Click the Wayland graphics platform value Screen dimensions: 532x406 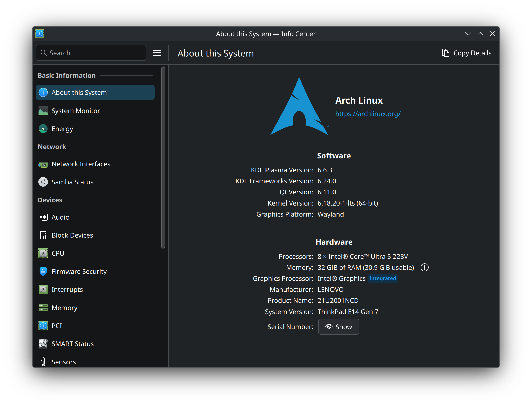331,214
